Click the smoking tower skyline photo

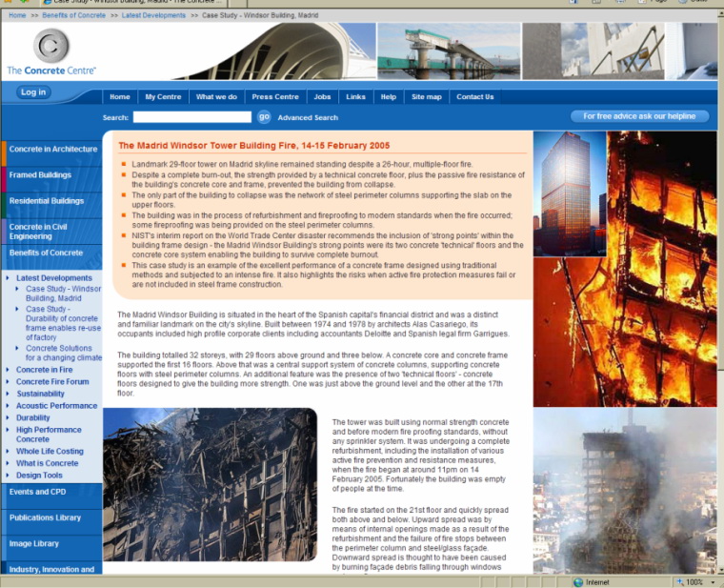pos(625,491)
